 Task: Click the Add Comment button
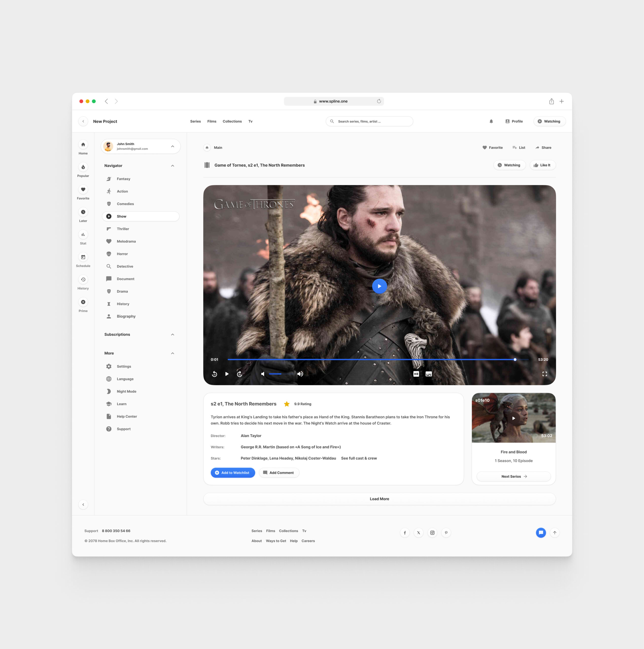click(279, 473)
